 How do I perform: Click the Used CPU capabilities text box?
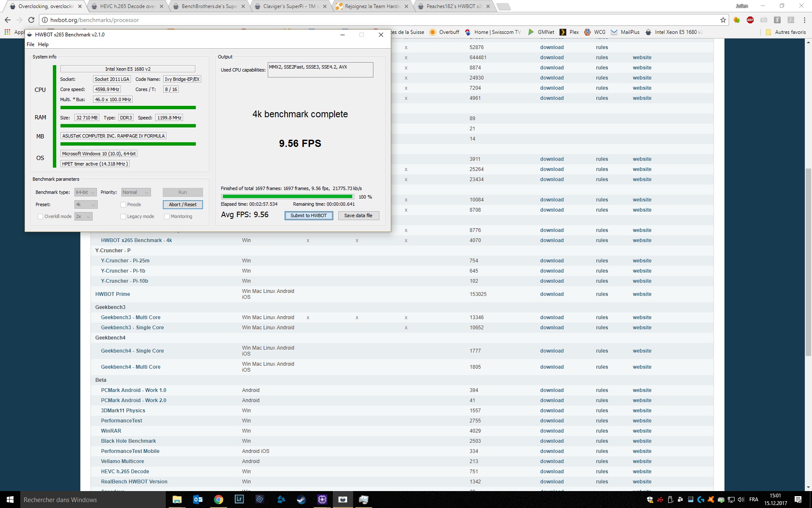click(320, 70)
